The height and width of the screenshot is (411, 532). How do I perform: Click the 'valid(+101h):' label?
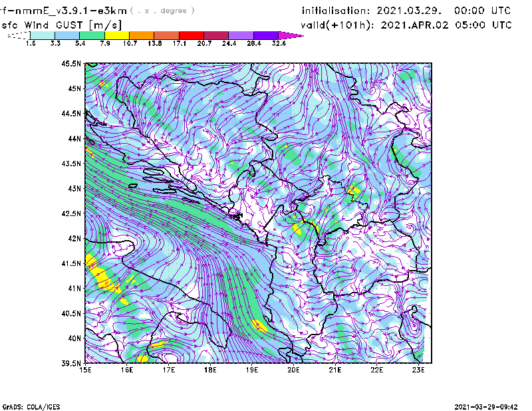[x=336, y=25]
